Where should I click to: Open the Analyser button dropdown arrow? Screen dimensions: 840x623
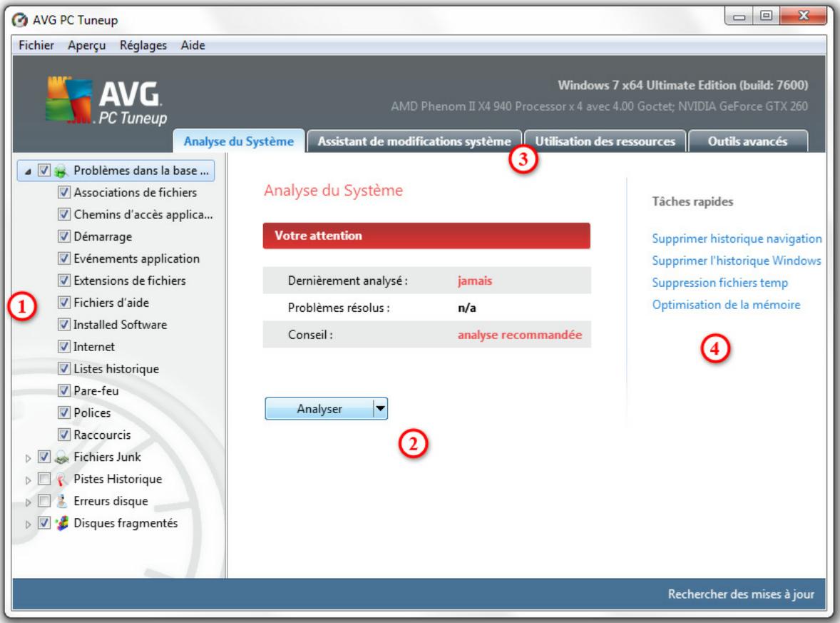380,408
